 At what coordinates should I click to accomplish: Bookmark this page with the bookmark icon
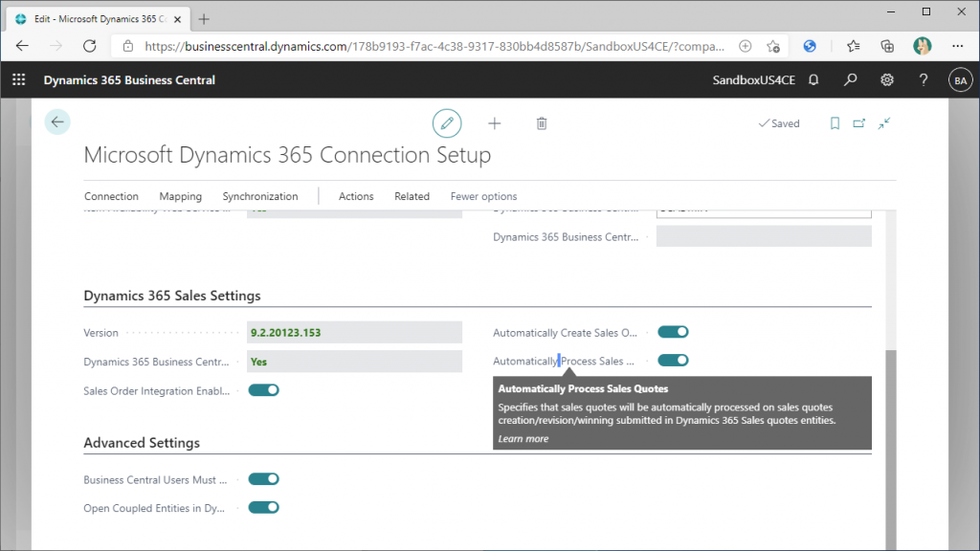tap(835, 123)
